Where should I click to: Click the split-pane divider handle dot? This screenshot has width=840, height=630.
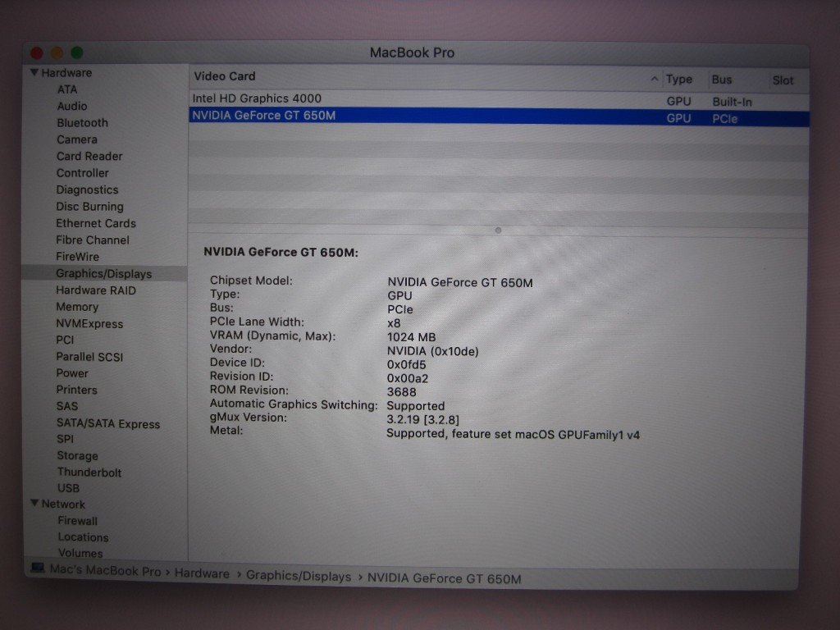pyautogui.click(x=498, y=231)
